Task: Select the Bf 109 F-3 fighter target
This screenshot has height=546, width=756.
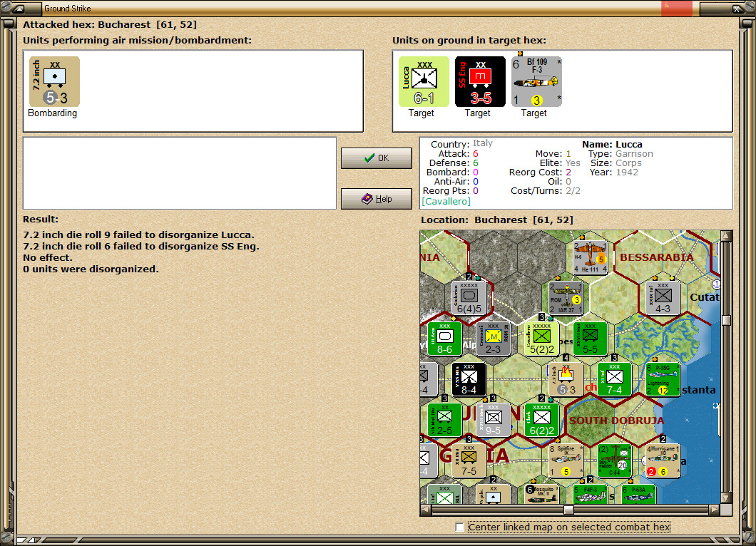Action: click(x=536, y=81)
